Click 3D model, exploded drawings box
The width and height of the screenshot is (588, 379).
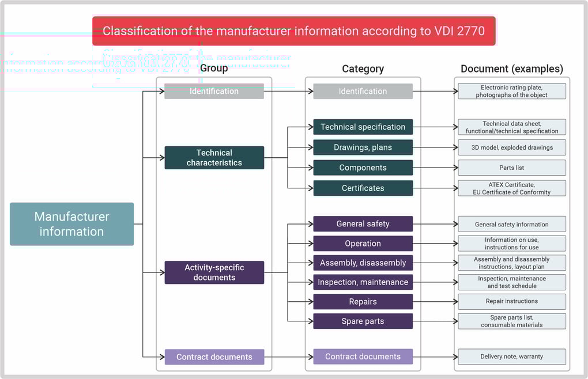click(512, 147)
